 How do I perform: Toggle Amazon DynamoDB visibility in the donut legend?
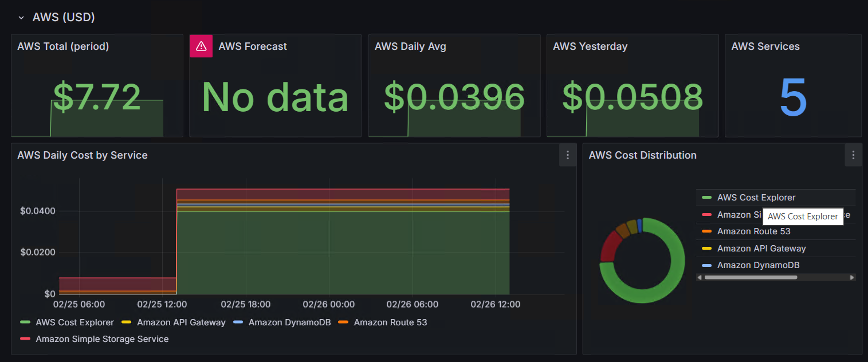tap(758, 265)
